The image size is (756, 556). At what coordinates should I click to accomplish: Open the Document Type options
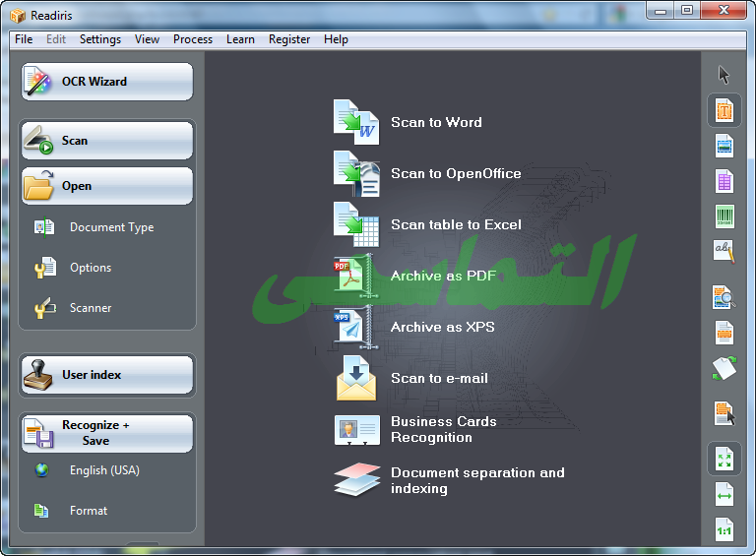[x=111, y=227]
